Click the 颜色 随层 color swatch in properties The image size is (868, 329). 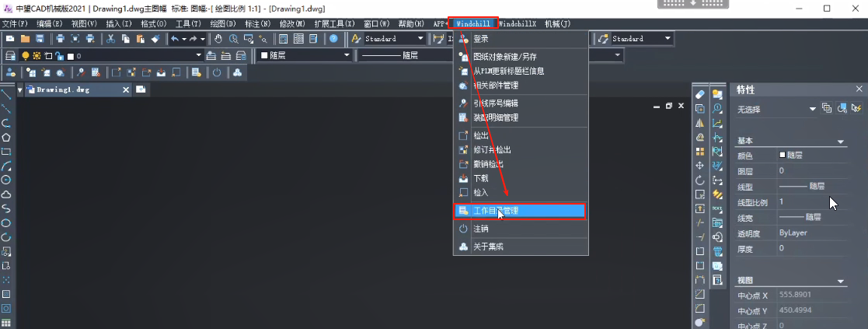click(x=783, y=156)
